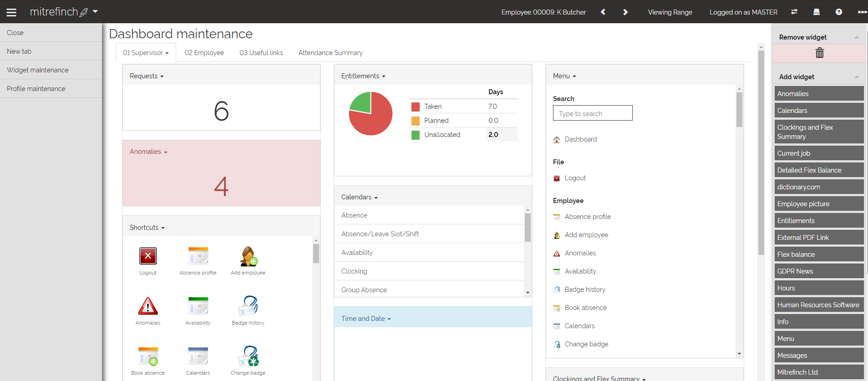Open the Change badge shortcut icon
The image size is (868, 381).
(x=249, y=356)
